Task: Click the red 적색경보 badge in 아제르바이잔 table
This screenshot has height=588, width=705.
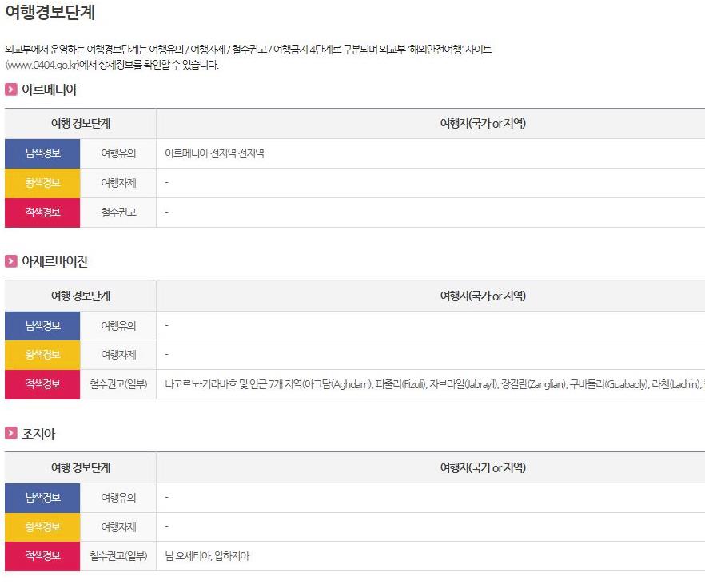Action: coord(42,384)
